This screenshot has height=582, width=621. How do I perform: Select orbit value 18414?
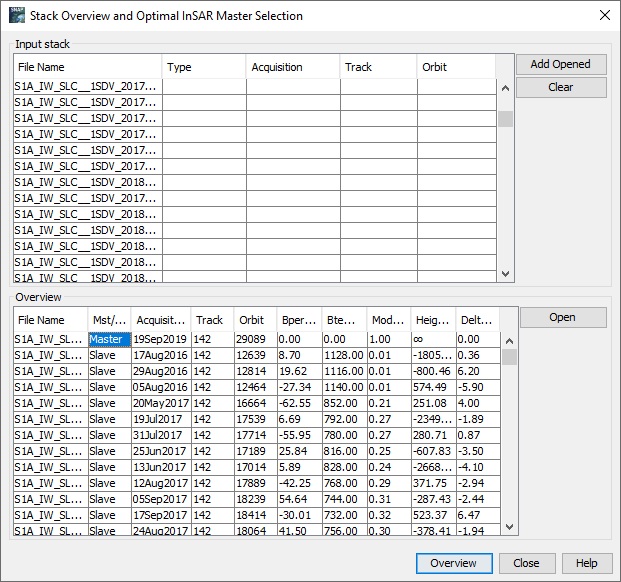[255, 515]
